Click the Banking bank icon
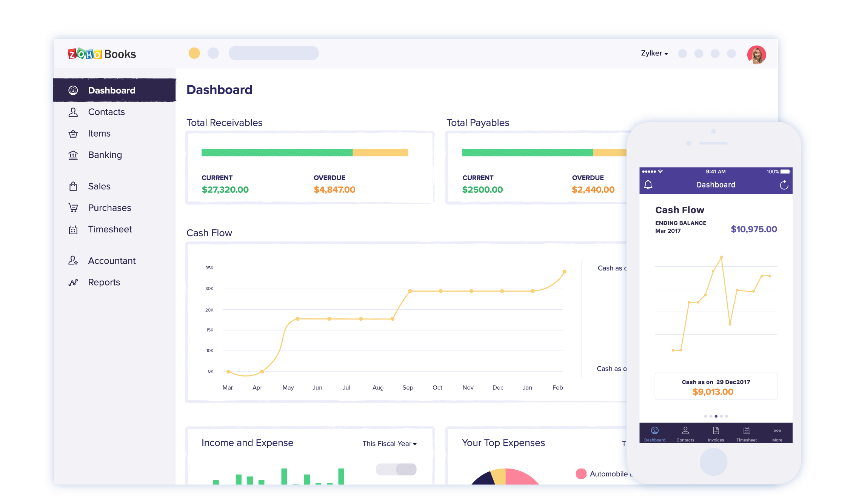The width and height of the screenshot is (859, 504). (x=73, y=155)
